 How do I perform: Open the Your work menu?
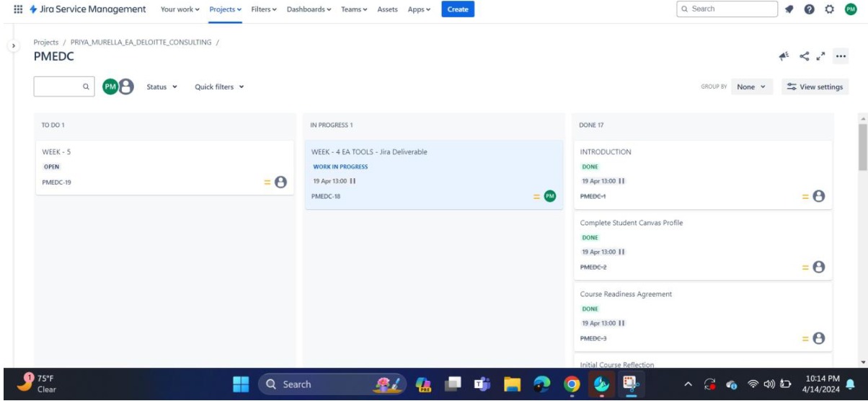[x=180, y=9]
